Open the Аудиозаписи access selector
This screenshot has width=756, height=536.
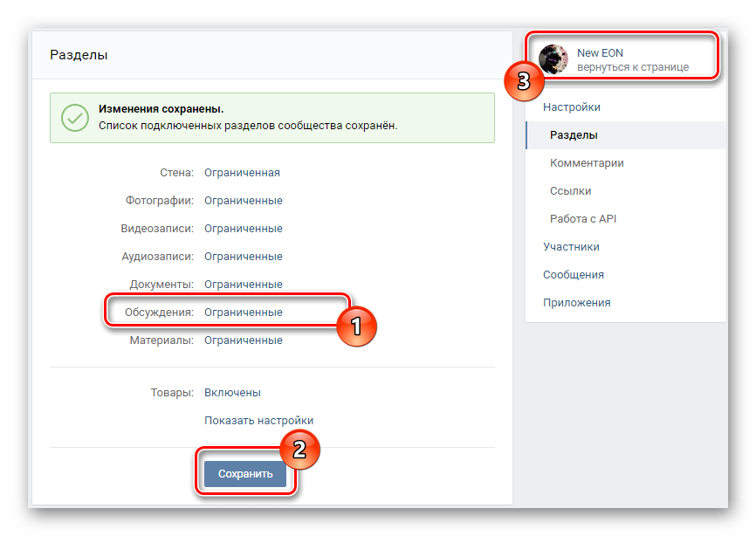click(x=244, y=256)
